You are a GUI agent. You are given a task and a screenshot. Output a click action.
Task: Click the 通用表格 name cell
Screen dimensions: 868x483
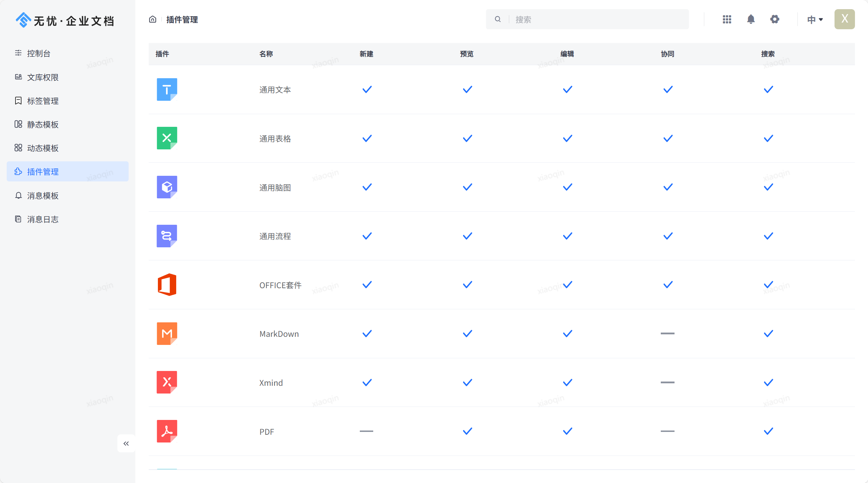click(275, 139)
